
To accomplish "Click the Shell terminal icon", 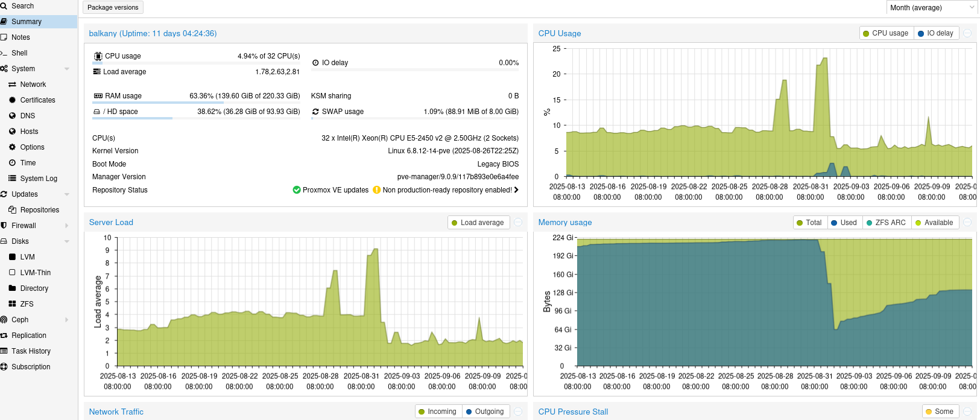I will pos(4,53).
